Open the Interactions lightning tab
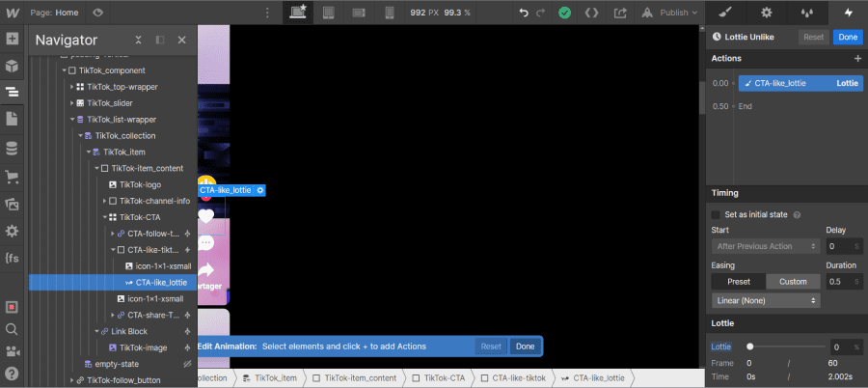This screenshot has width=868, height=388. 849,13
